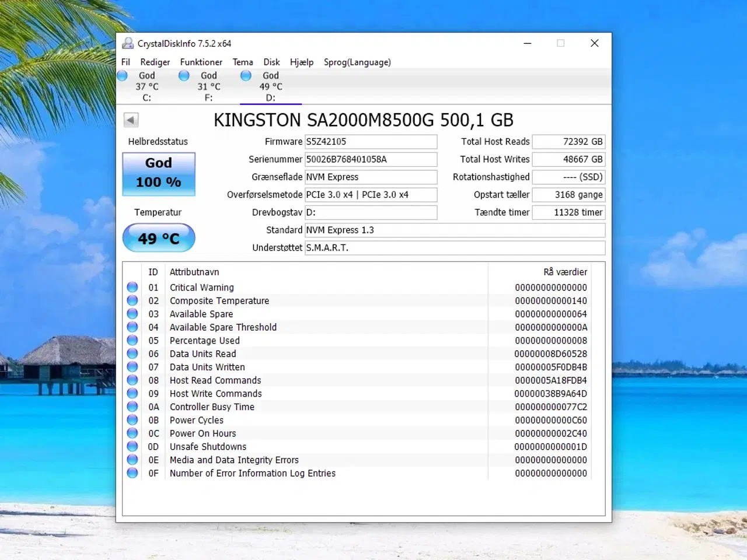Open the Sprog(Language) menu
The height and width of the screenshot is (560, 747).
pos(357,62)
